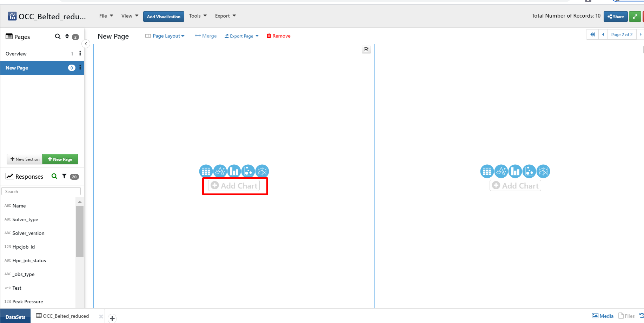Toggle the left panel selection checkbox
Viewport: 644px width, 323px height.
click(366, 50)
